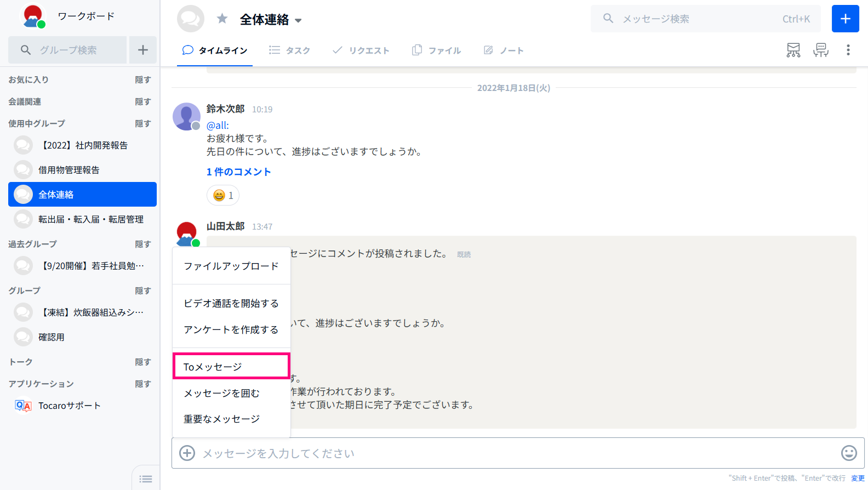The height and width of the screenshot is (490, 868).
Task: Hide the グループ section
Action: tap(143, 290)
